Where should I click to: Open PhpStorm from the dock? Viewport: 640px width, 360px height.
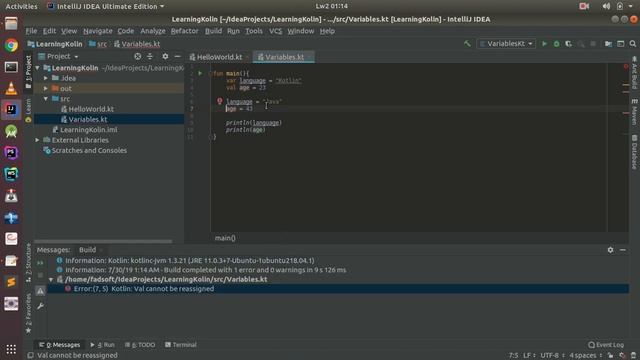tap(11, 153)
